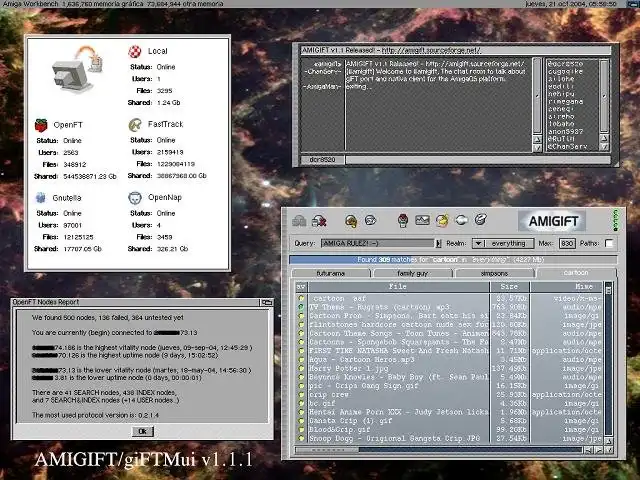
Task: Select the cartoon search tab
Action: (576, 273)
